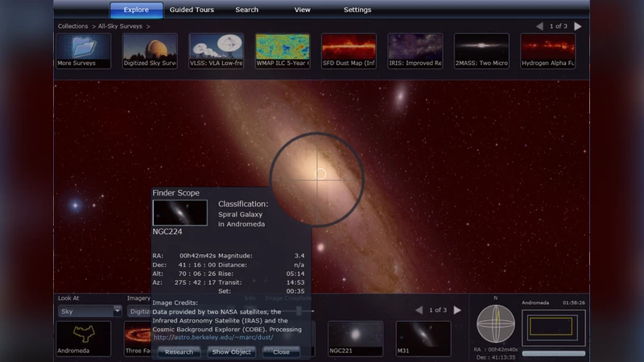Viewport: 644px width, 362px height.
Task: Open the astro.berkeley.edu dust link
Action: tap(213, 337)
